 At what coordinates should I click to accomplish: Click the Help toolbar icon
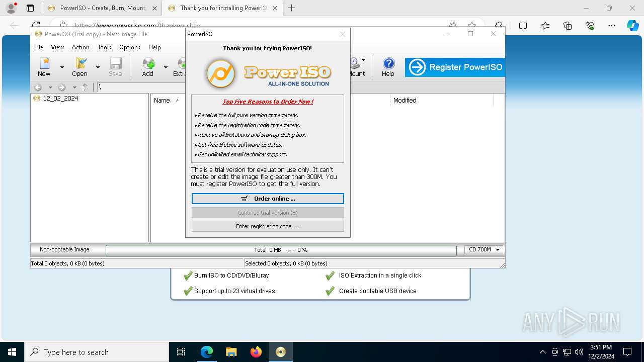point(388,67)
